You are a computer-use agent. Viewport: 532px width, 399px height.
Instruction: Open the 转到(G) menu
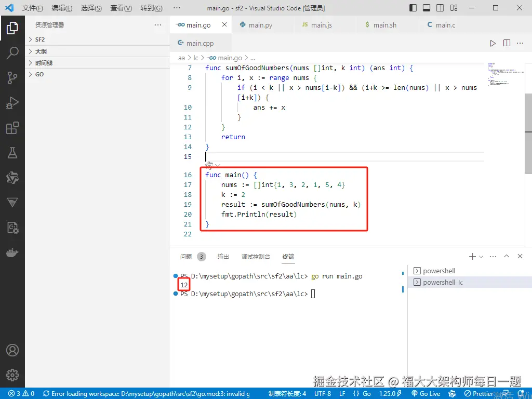[x=151, y=8]
